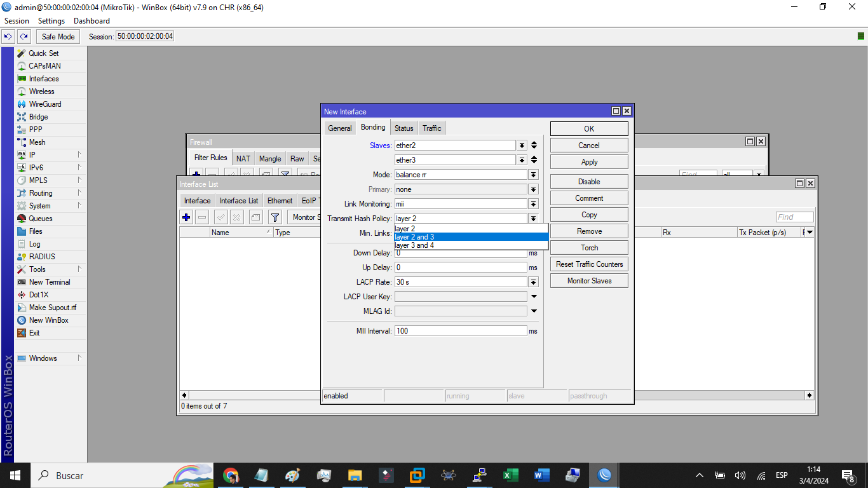
Task: Open Queues in the sidebar
Action: [41, 219]
